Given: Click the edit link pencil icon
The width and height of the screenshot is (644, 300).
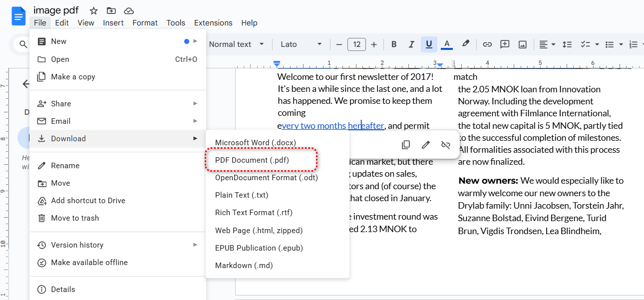Looking at the screenshot, I should [426, 145].
